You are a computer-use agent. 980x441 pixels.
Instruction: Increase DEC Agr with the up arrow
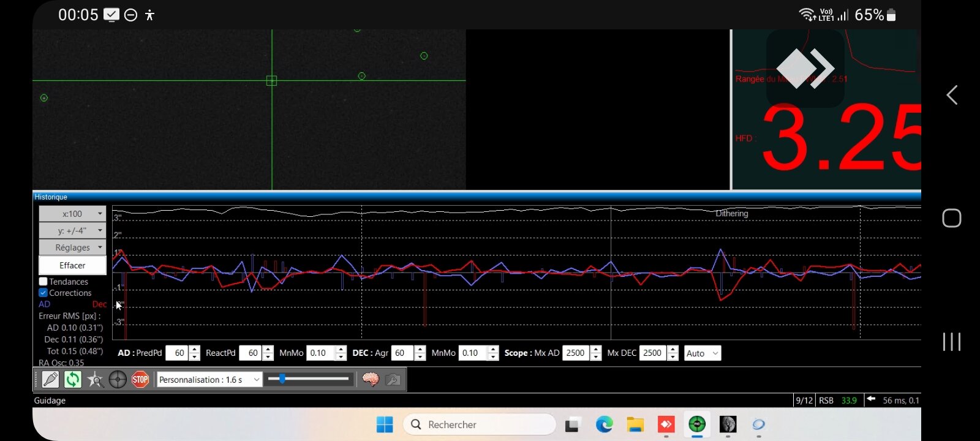click(420, 350)
